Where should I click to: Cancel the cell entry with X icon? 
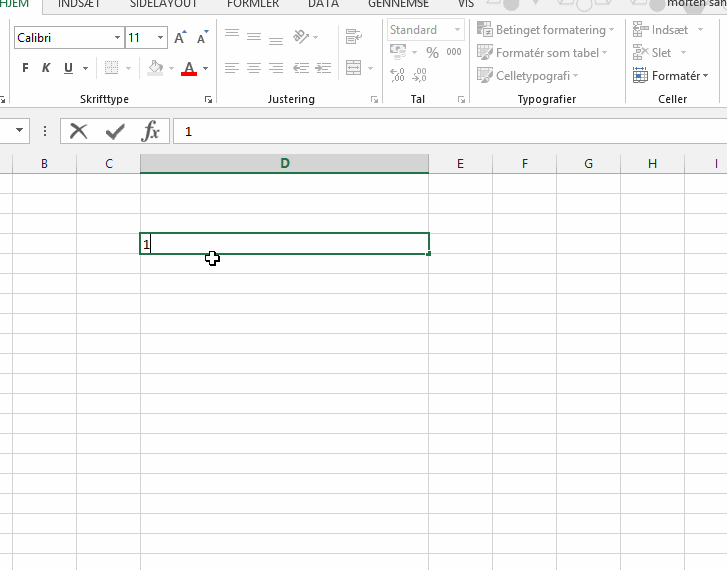[x=79, y=131]
